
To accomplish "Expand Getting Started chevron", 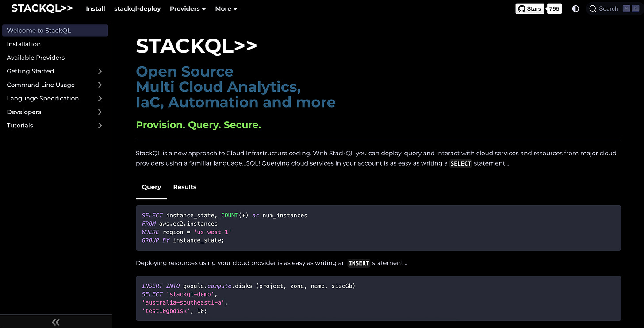I will click(x=100, y=71).
